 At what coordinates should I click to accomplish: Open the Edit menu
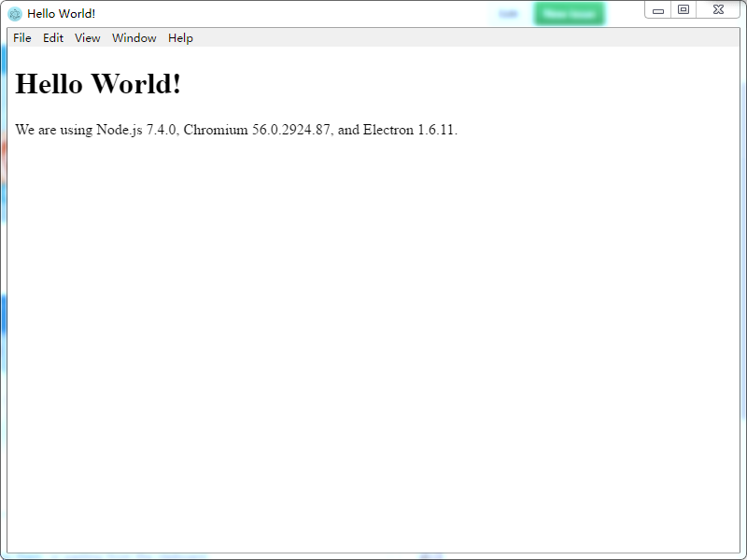pyautogui.click(x=53, y=38)
